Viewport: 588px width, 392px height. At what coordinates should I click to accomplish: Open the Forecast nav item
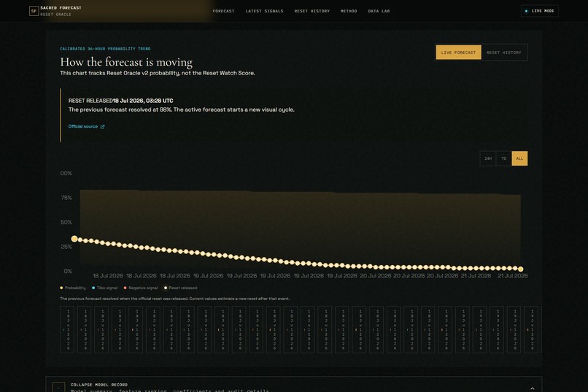click(223, 11)
